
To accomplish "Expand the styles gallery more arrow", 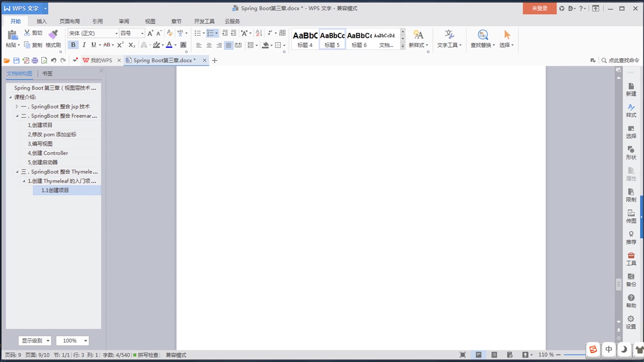I will pos(402,46).
